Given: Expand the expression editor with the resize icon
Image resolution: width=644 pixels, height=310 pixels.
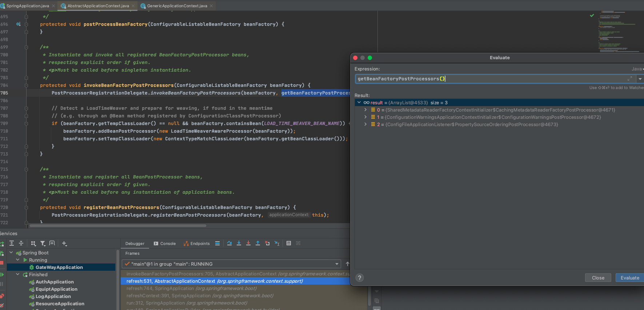Looking at the screenshot, I should pos(630,79).
